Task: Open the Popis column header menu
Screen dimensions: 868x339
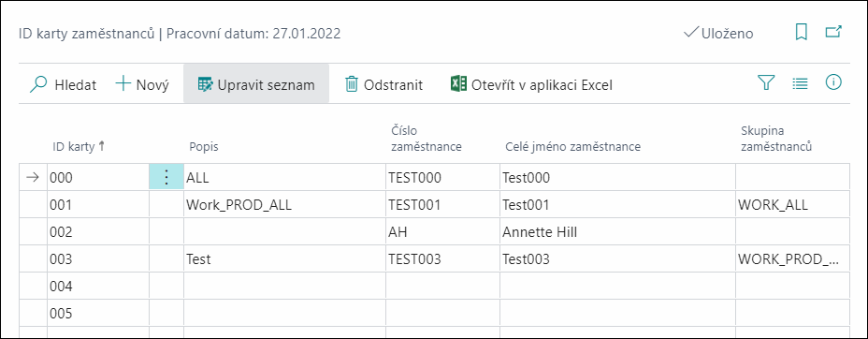Action: (203, 147)
